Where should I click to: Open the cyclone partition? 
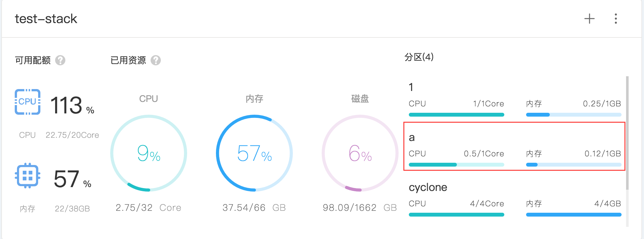(428, 187)
